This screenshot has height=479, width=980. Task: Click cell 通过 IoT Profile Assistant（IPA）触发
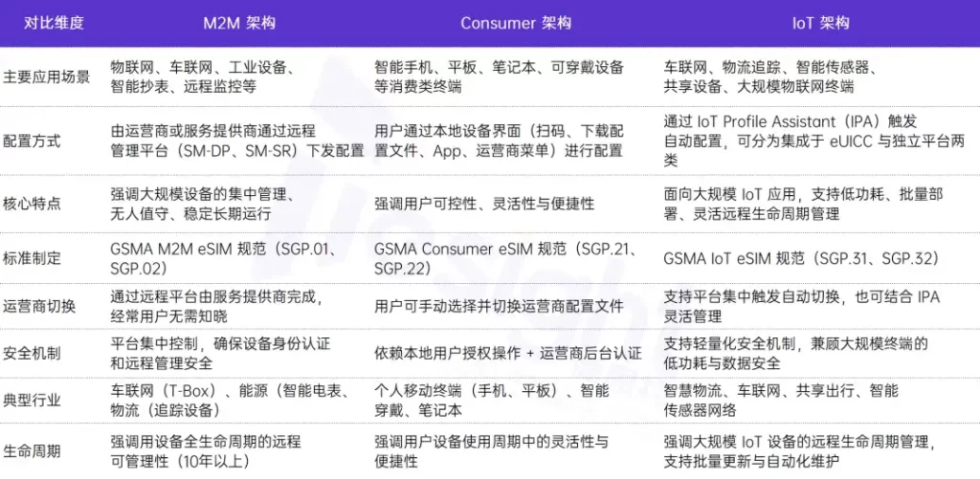click(x=816, y=142)
